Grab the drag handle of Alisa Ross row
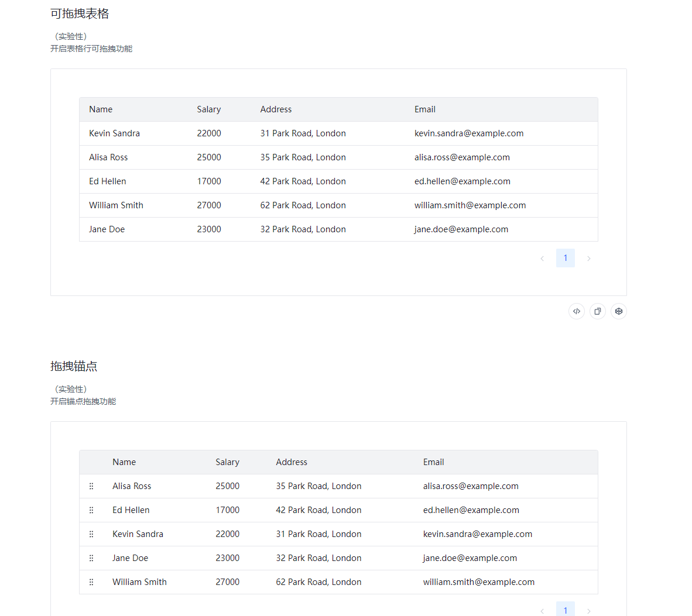 tap(91, 486)
